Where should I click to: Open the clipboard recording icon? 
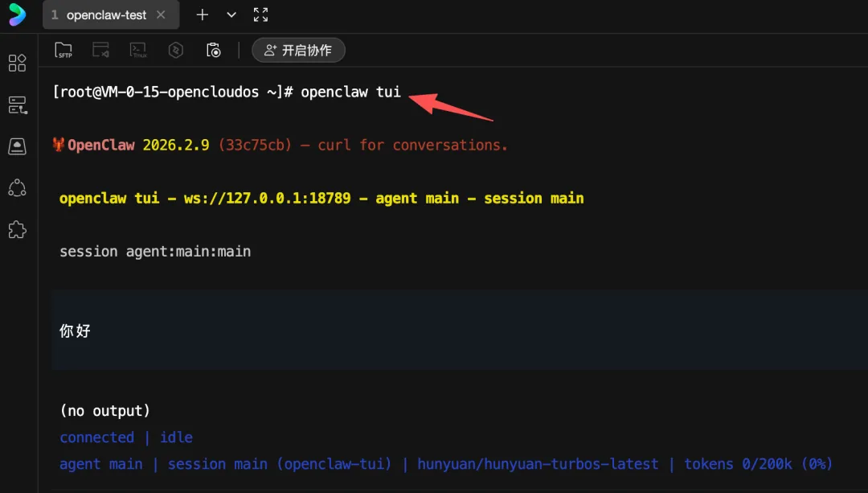[x=213, y=51]
